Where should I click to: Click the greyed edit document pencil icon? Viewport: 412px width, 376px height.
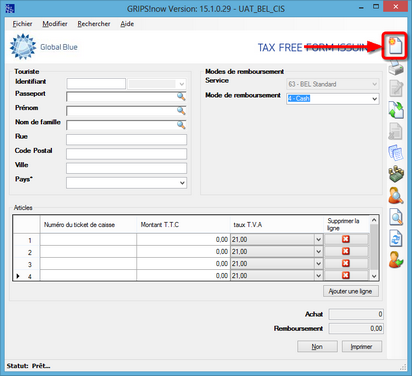(x=396, y=88)
